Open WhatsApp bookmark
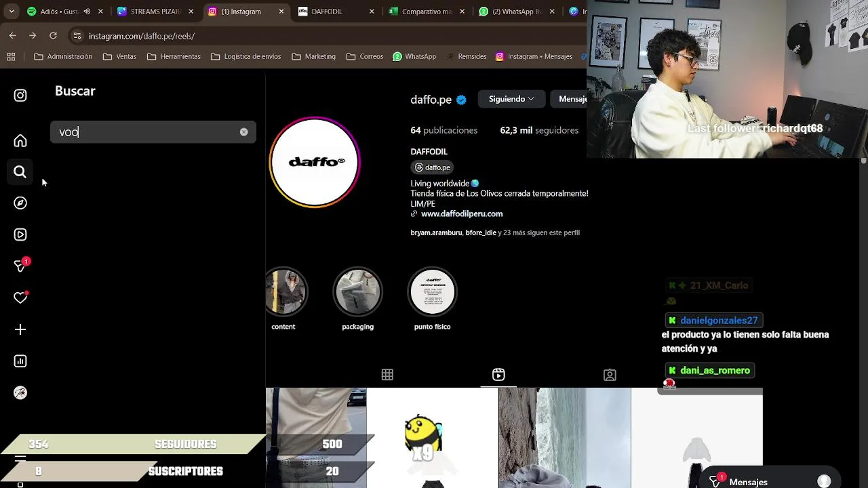This screenshot has height=488, width=868. point(414,56)
